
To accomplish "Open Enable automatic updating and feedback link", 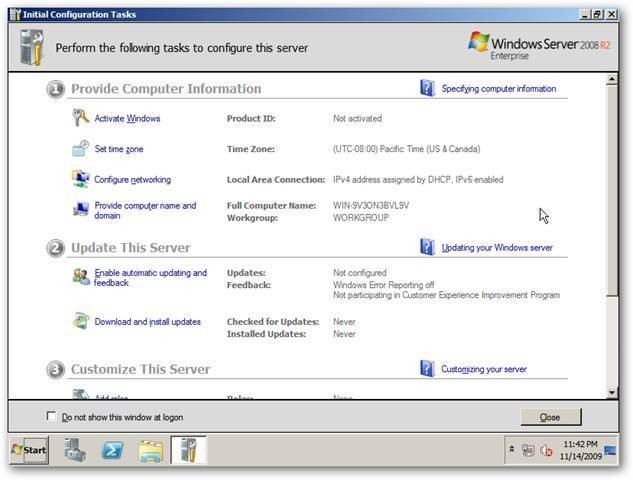I will [151, 278].
